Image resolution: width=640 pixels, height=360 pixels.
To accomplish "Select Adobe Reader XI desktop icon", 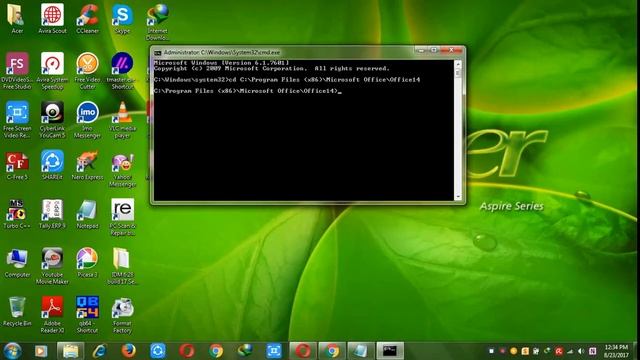I will pyautogui.click(x=52, y=315).
